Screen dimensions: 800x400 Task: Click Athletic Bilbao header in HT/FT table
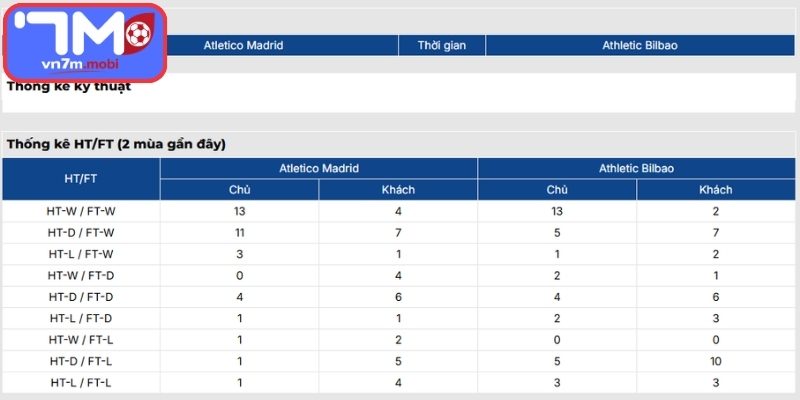(x=637, y=169)
